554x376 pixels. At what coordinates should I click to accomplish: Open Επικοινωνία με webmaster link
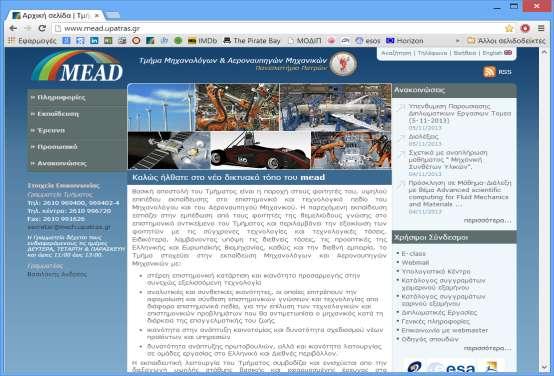[444, 330]
